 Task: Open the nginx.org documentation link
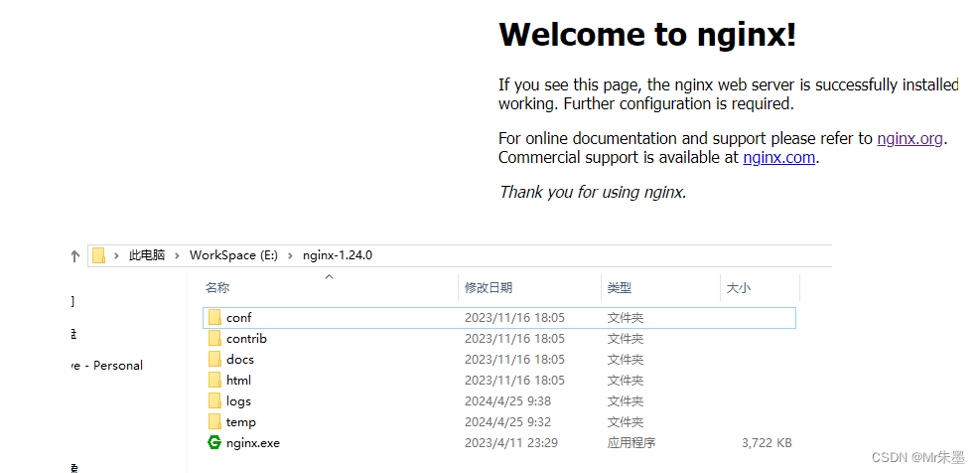(x=910, y=138)
